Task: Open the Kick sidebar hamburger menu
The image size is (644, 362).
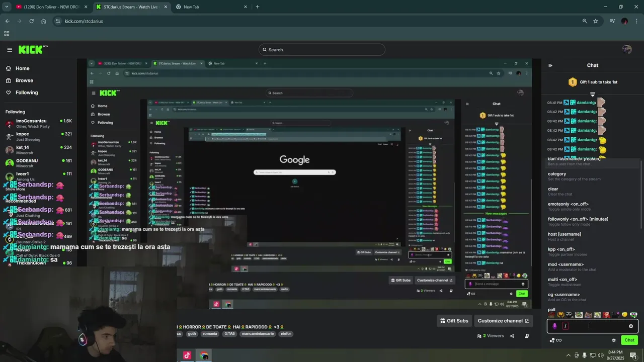Action: point(10,49)
